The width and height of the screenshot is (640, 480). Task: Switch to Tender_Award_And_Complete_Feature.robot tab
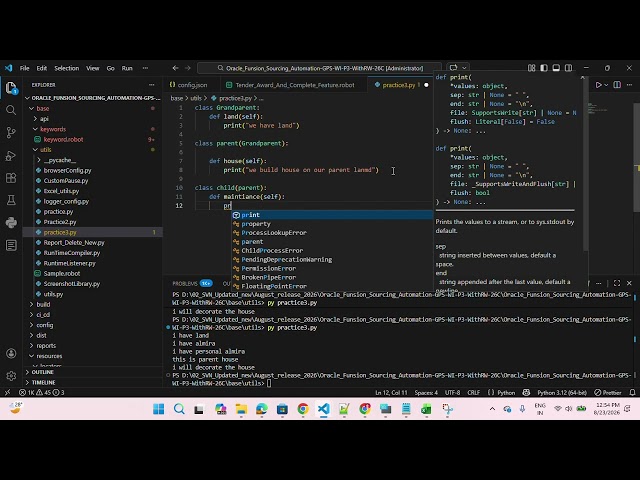(292, 85)
